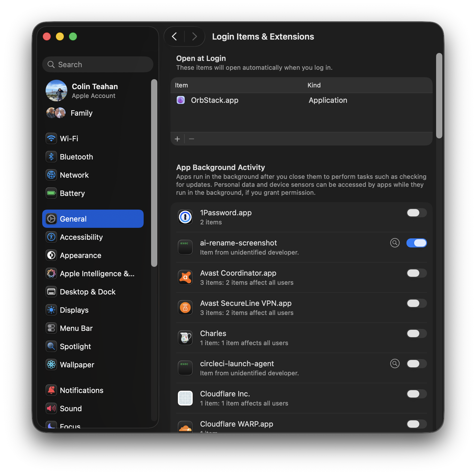Open the Wi-Fi settings icon

(51, 138)
